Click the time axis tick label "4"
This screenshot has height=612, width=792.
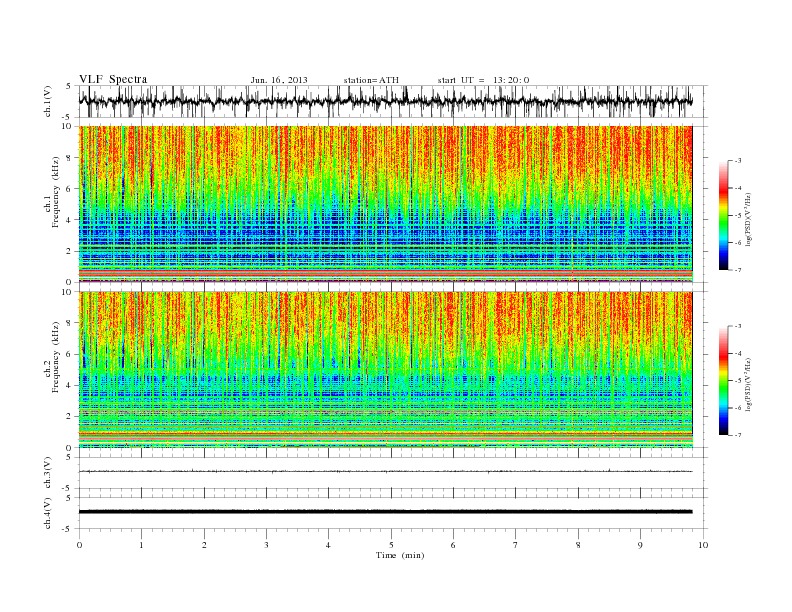[328, 545]
